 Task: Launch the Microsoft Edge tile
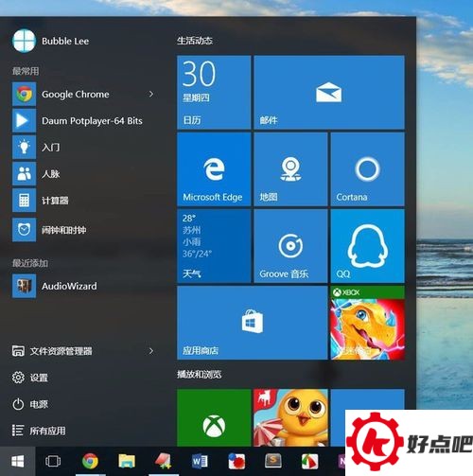(x=214, y=169)
